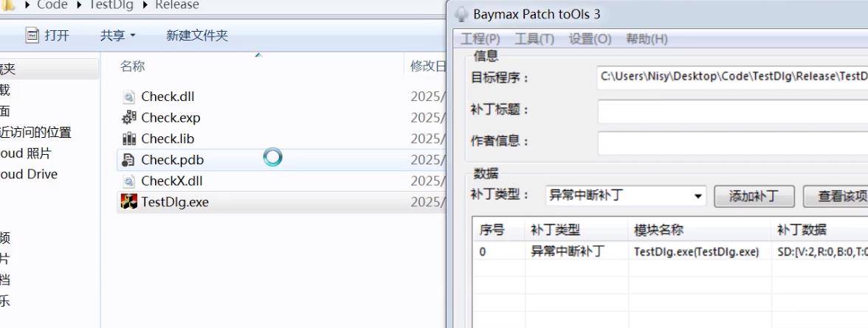Click the Release breadcrumb in address bar

pos(177,5)
